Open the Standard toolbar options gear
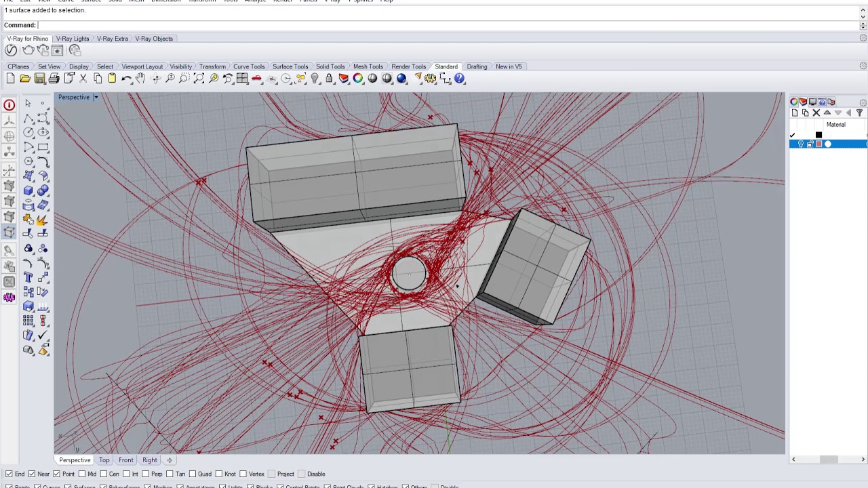 point(863,66)
